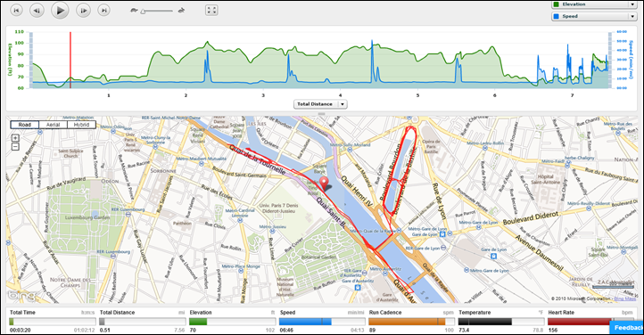Click the Feedback button
This screenshot has height=335, width=644.
pos(627,328)
